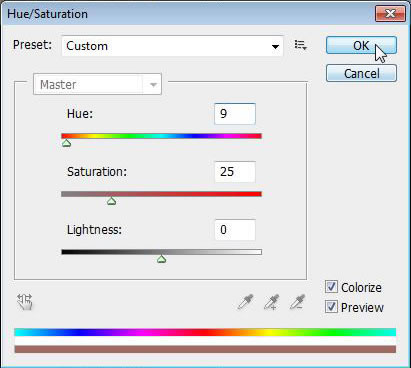Open the preset options menu icon
This screenshot has height=368, width=411.
click(x=300, y=45)
